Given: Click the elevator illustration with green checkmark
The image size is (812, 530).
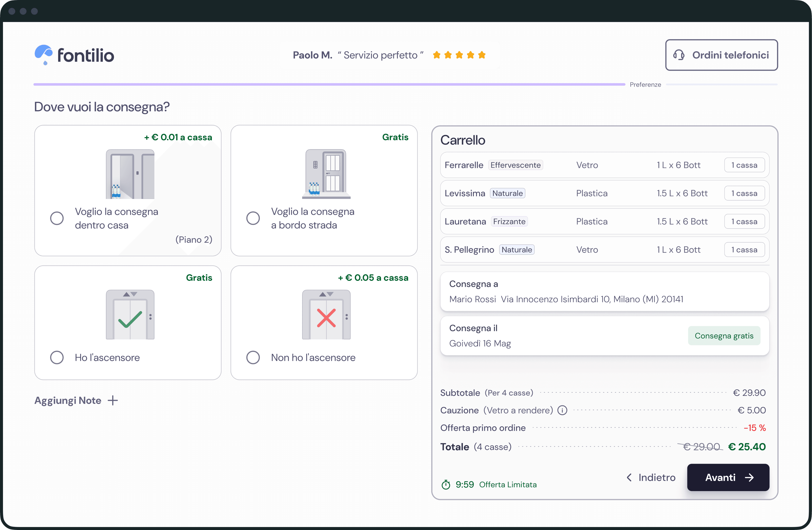Looking at the screenshot, I should [x=130, y=315].
